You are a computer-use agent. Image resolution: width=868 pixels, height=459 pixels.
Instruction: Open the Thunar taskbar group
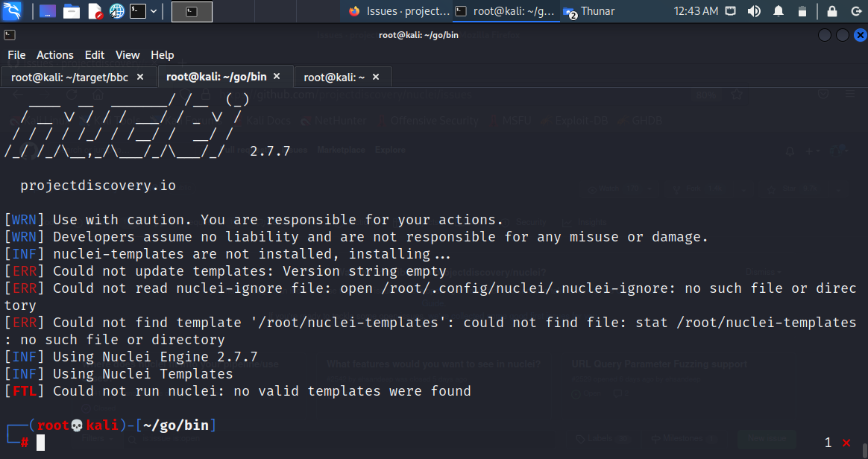coord(589,11)
